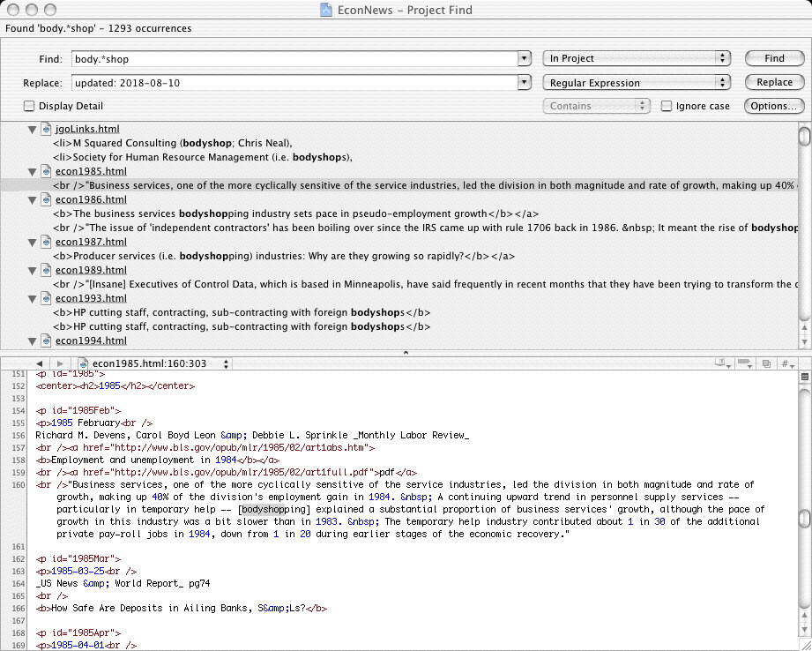Viewport: 812px width, 651px height.
Task: Click the econ1986.html file icon in results
Action: pos(46,199)
